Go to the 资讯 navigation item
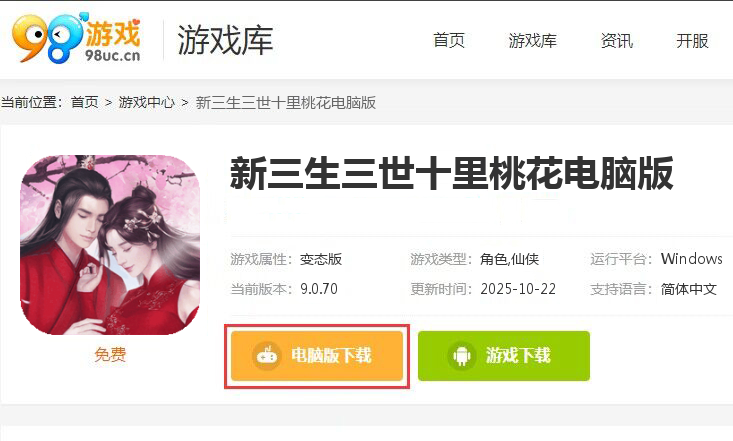Image resolution: width=733 pixels, height=441 pixels. [617, 41]
